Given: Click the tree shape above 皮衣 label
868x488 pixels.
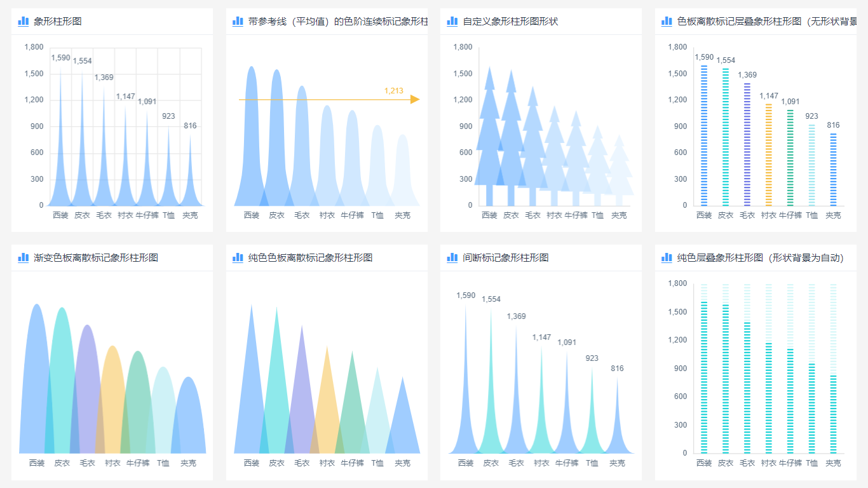Looking at the screenshot, I should click(x=512, y=127).
